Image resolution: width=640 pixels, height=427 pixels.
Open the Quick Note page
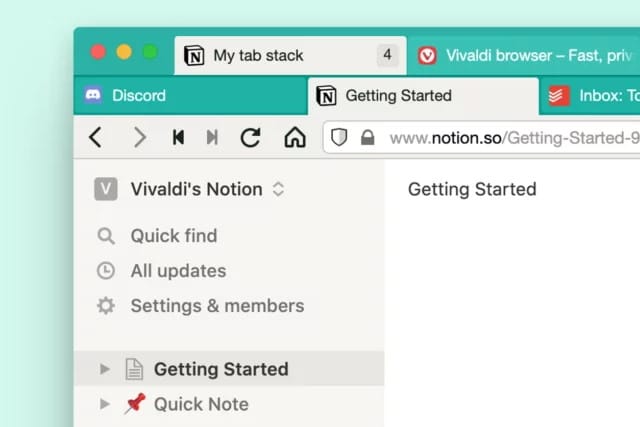[201, 404]
